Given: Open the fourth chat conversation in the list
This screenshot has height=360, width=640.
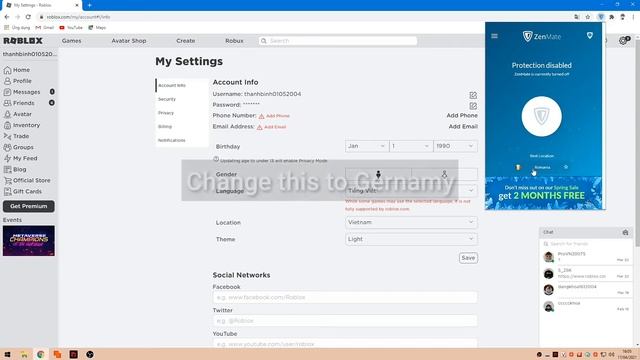Looking at the screenshot, I should [x=586, y=306].
